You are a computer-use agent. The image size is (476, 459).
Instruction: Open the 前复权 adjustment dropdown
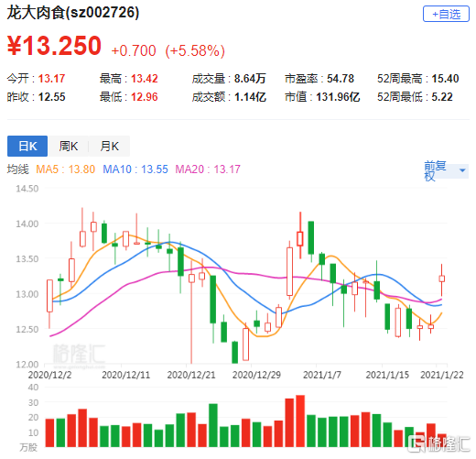coord(446,170)
